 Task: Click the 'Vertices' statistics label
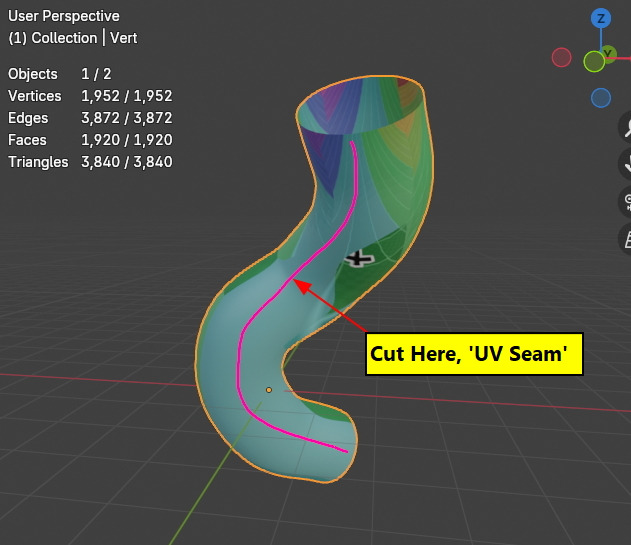[35, 96]
